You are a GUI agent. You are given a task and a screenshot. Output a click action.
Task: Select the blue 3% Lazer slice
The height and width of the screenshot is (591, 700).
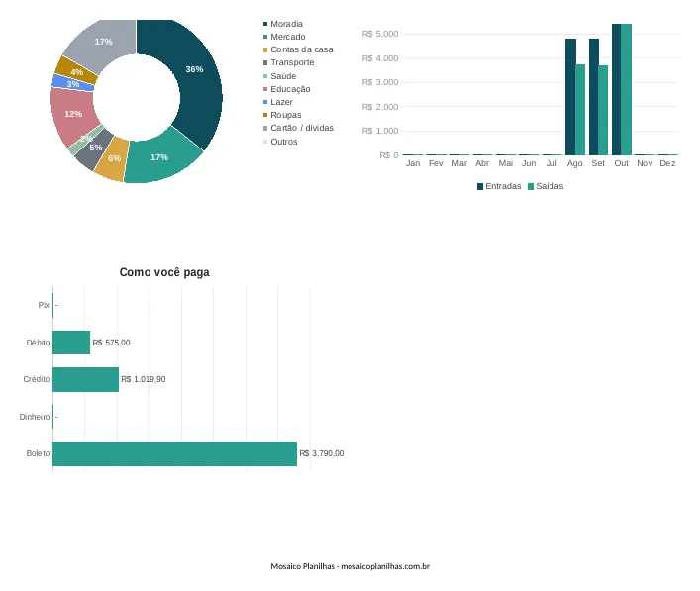[71, 83]
